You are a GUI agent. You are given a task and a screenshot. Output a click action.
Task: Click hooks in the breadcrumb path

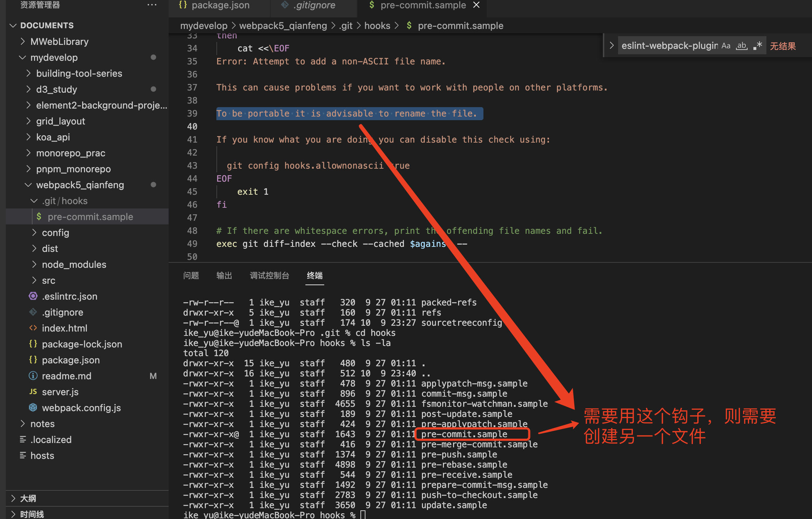coord(377,26)
